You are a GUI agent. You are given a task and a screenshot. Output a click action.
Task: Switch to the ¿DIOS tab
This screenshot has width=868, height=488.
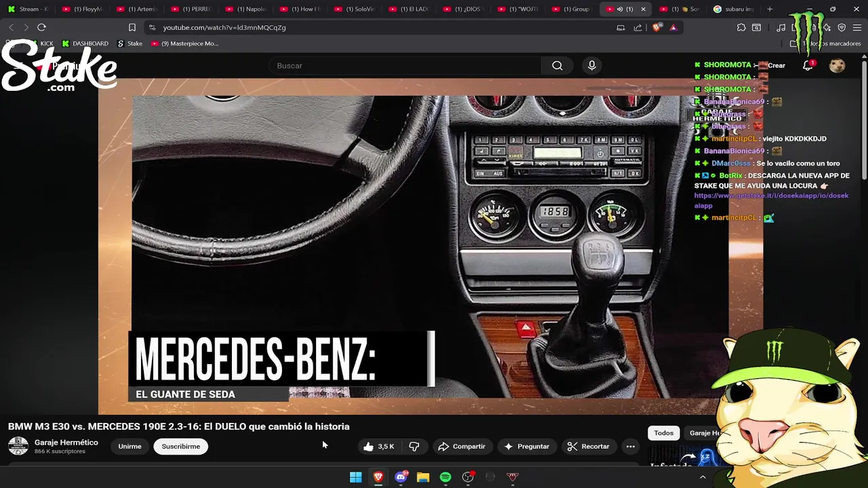(462, 9)
